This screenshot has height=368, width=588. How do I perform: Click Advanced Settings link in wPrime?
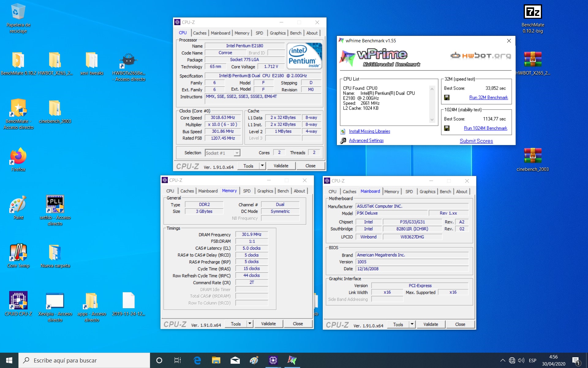(366, 140)
